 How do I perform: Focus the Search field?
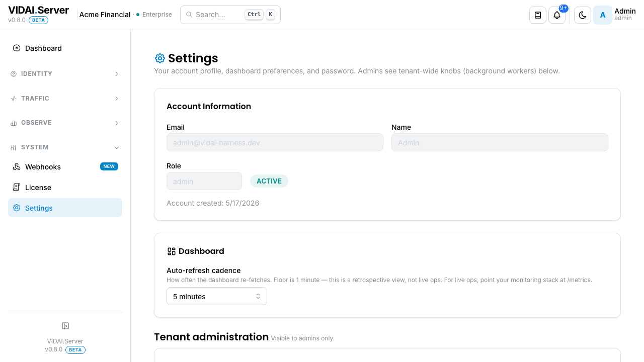click(x=230, y=15)
